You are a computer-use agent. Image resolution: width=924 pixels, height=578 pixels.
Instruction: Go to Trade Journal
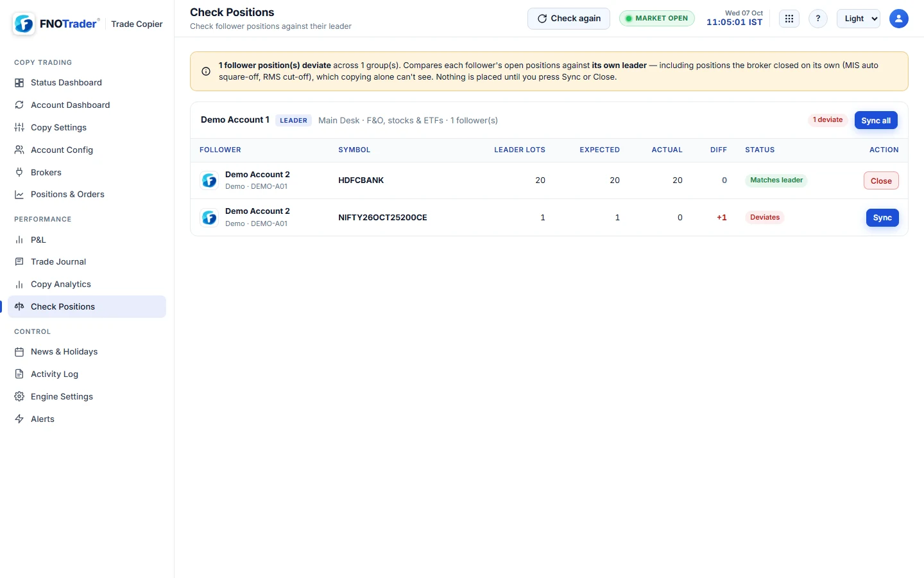coord(87,261)
